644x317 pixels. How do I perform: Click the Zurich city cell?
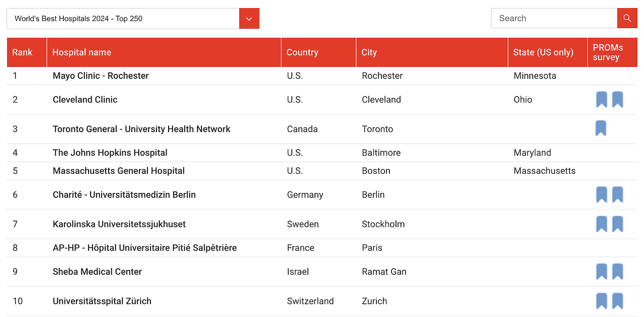374,301
